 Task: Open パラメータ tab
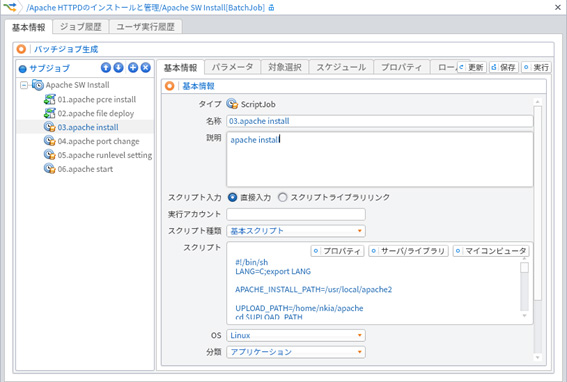point(232,67)
